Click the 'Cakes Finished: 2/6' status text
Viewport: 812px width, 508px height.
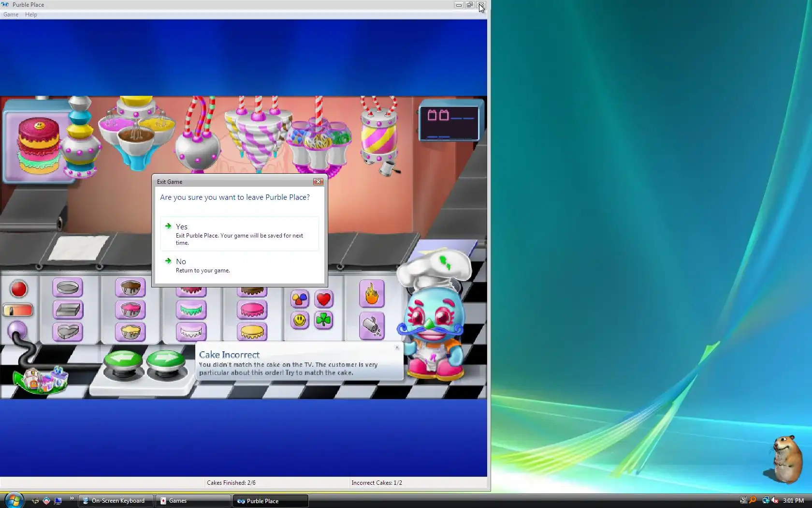[x=231, y=483]
